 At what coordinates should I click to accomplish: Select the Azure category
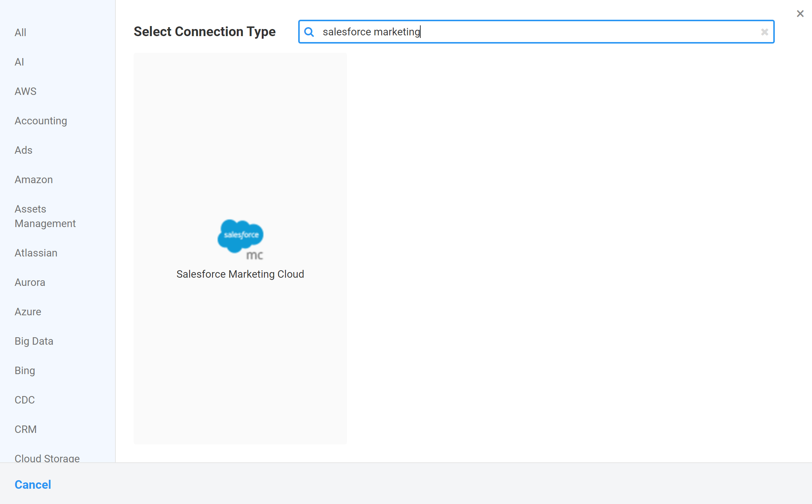pos(28,312)
